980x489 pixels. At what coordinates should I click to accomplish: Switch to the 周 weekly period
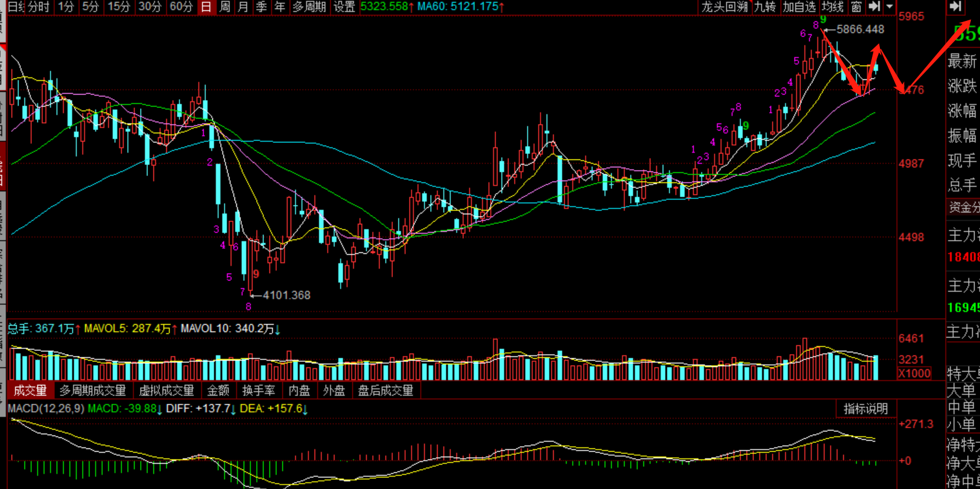point(225,7)
